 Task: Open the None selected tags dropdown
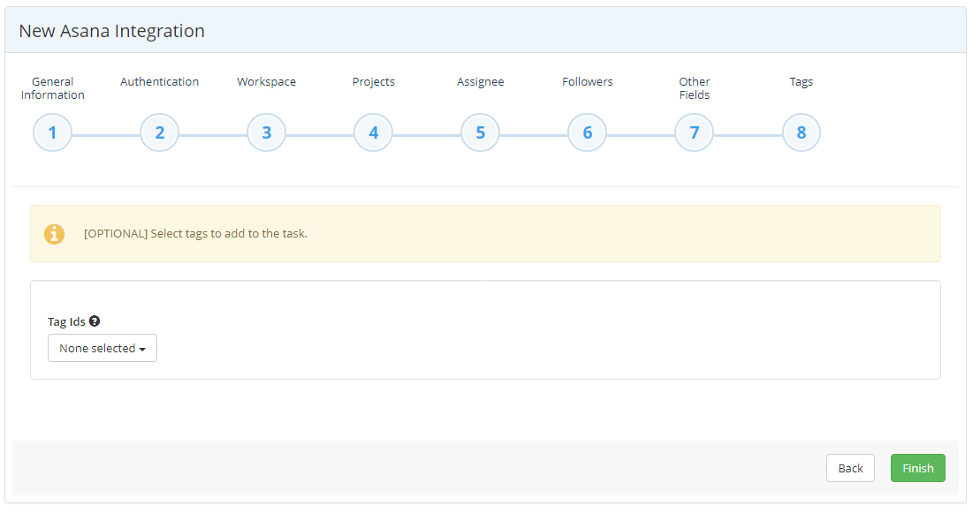pos(102,347)
